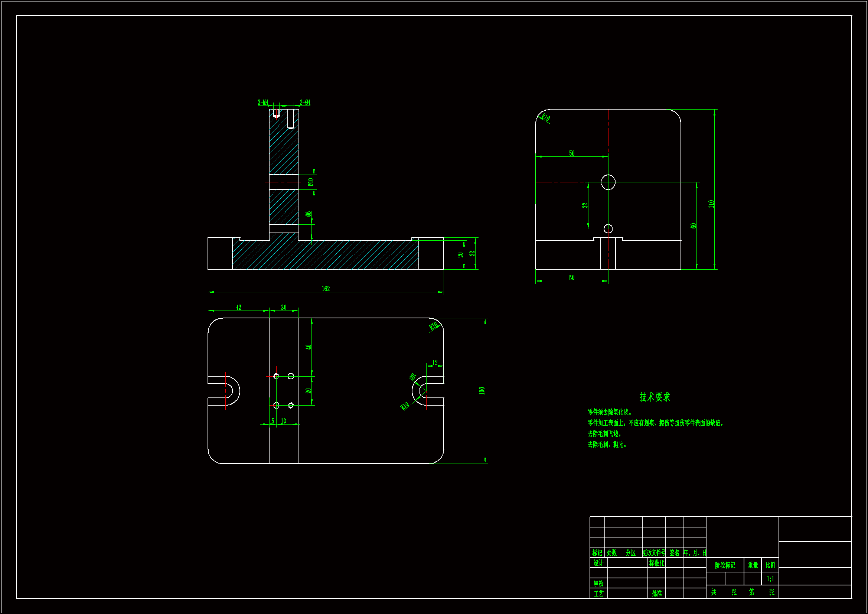Click the 技术要求 heading text
The width and height of the screenshot is (868, 614).
(x=655, y=397)
